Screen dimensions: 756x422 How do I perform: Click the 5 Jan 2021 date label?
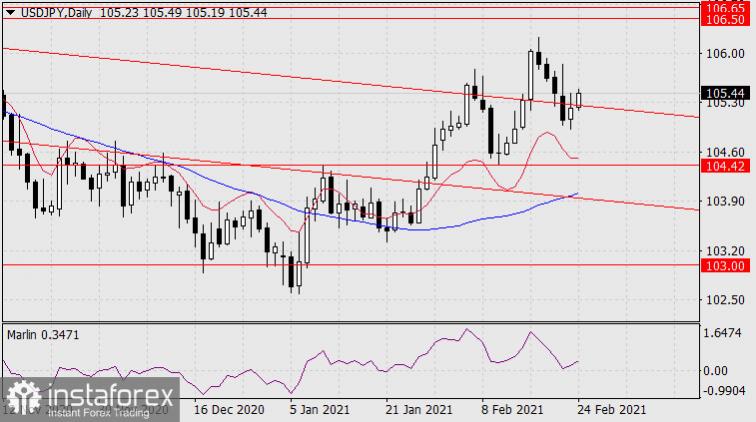(319, 410)
